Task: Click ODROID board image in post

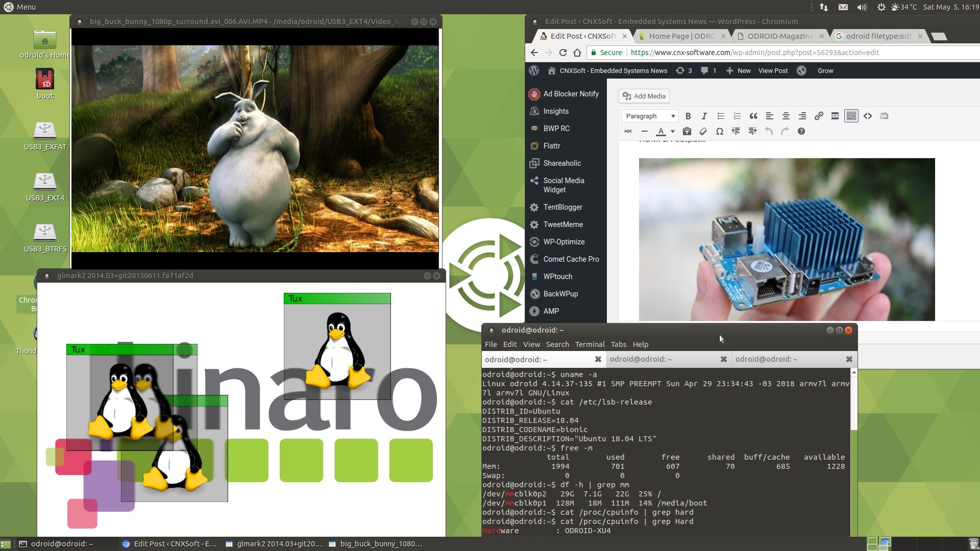Action: [x=787, y=239]
